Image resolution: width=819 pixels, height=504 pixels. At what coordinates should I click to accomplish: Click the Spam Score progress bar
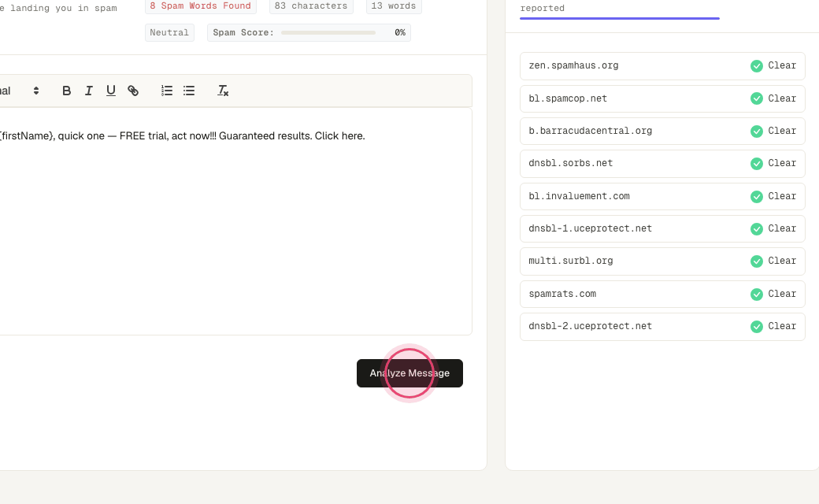click(328, 33)
